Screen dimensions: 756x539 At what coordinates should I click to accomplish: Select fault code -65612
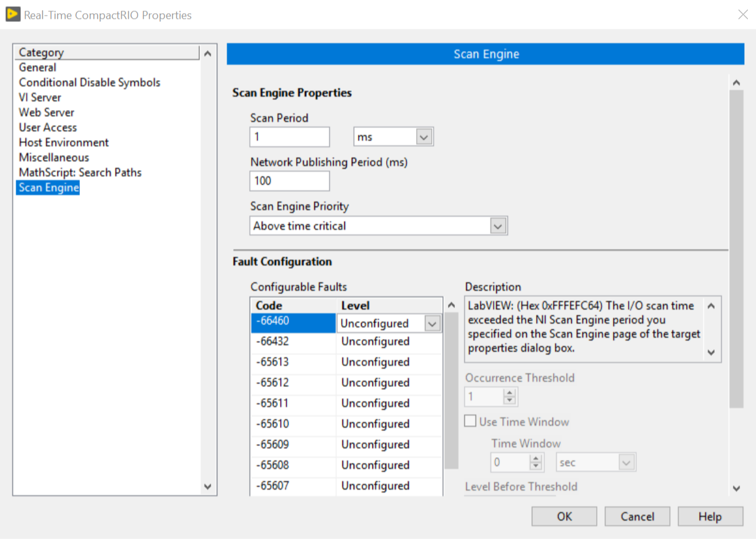[x=293, y=383]
